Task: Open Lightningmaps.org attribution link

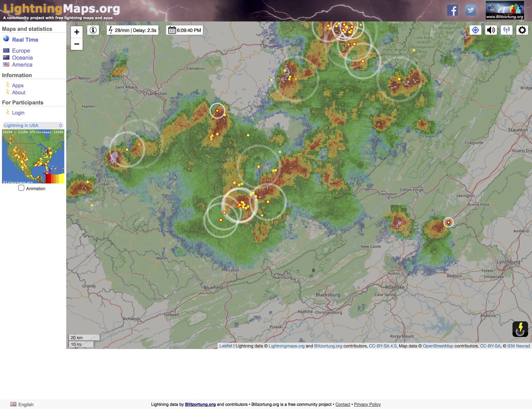Action: 287,346
